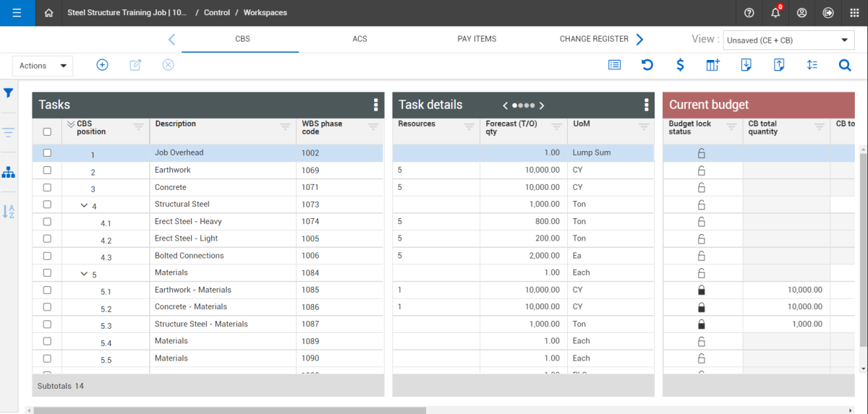868x414 pixels.
Task: Open the notifications bell icon
Action: (775, 13)
